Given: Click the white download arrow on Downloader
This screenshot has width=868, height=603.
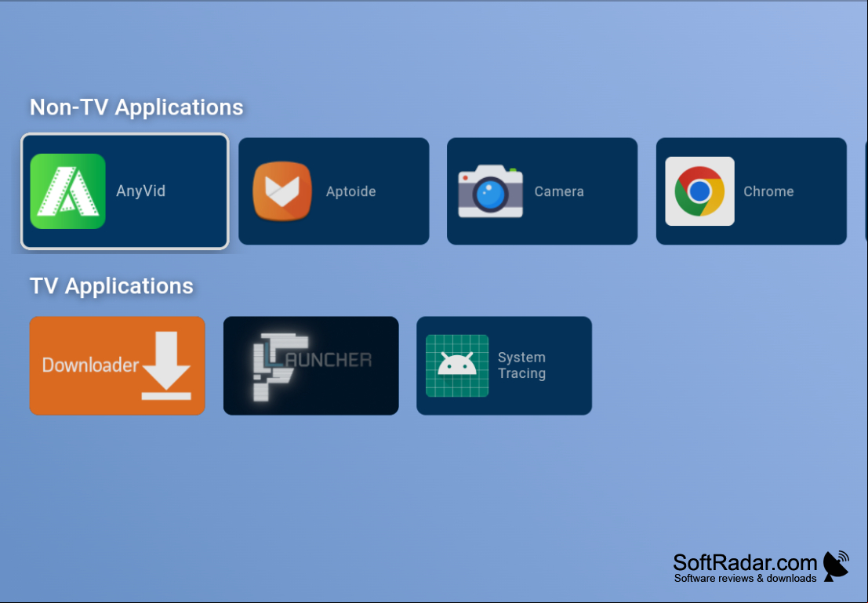Looking at the screenshot, I should click(166, 365).
